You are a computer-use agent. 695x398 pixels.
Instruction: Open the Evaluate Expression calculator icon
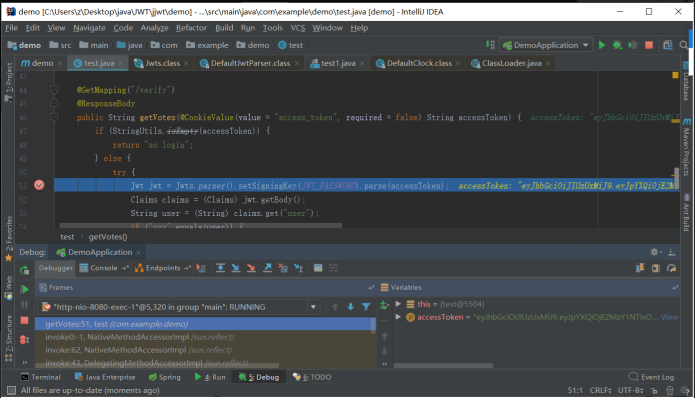point(318,268)
